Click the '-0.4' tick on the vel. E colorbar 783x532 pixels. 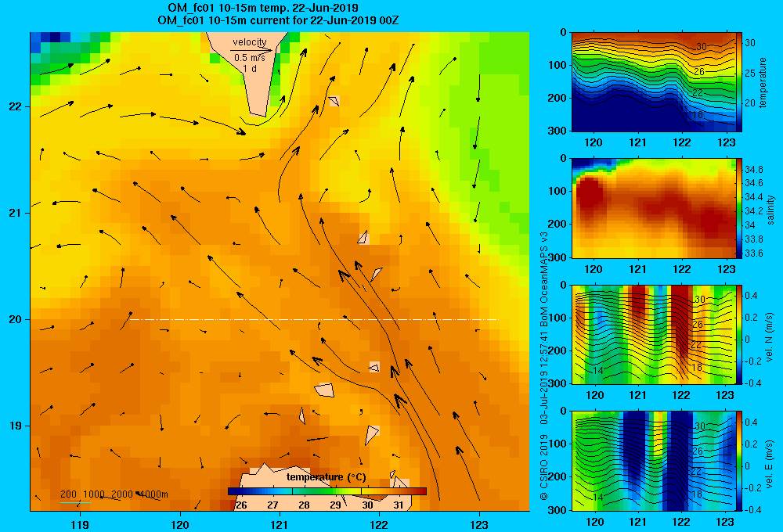click(x=752, y=509)
